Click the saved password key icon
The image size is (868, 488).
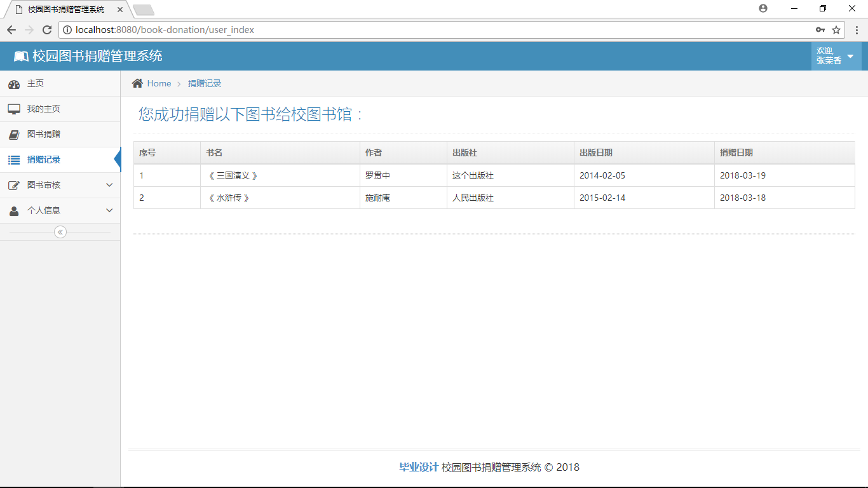pos(820,30)
